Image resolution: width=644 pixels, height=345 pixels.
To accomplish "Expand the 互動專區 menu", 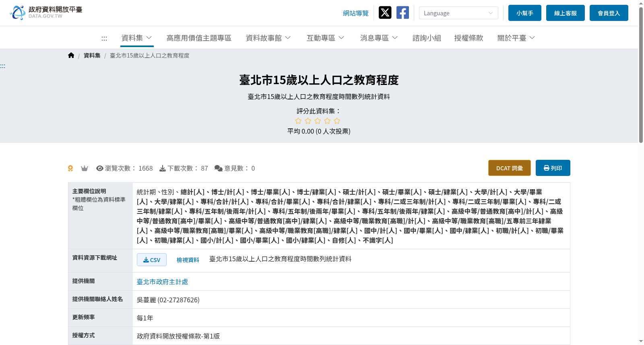I will coord(325,38).
